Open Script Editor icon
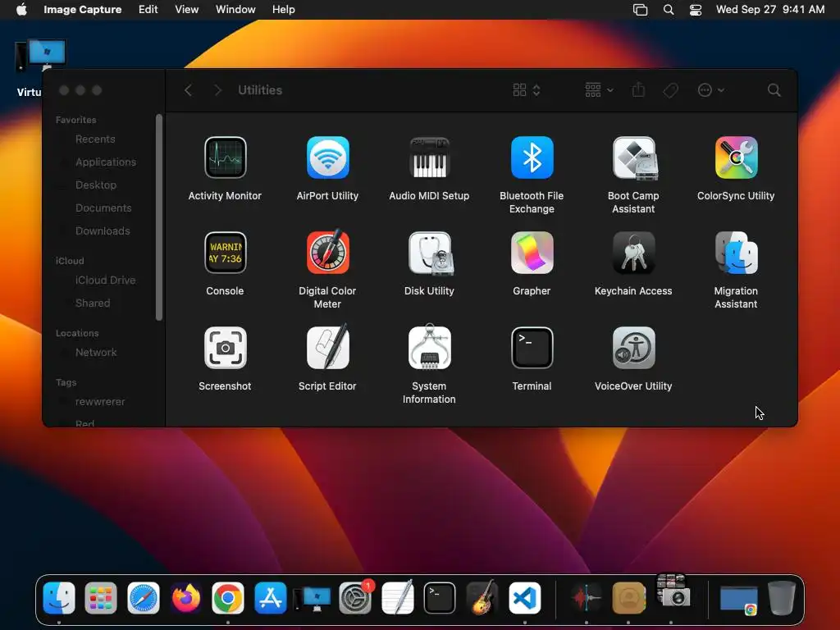The height and width of the screenshot is (630, 840). (x=327, y=347)
